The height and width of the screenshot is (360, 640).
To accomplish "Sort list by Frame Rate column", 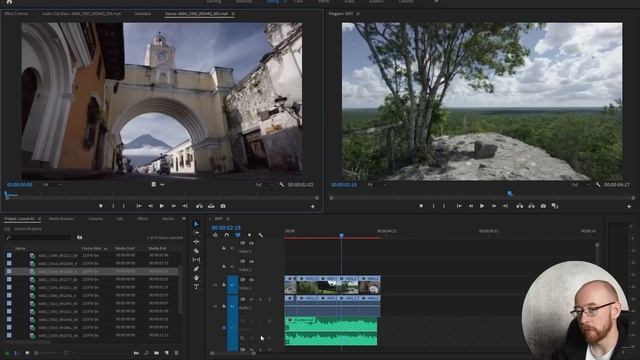I will click(91, 248).
